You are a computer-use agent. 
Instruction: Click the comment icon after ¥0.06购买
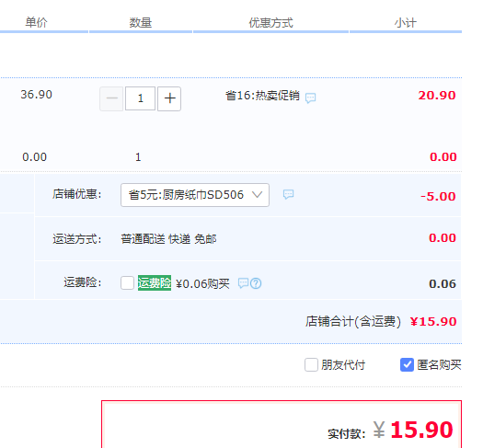244,283
